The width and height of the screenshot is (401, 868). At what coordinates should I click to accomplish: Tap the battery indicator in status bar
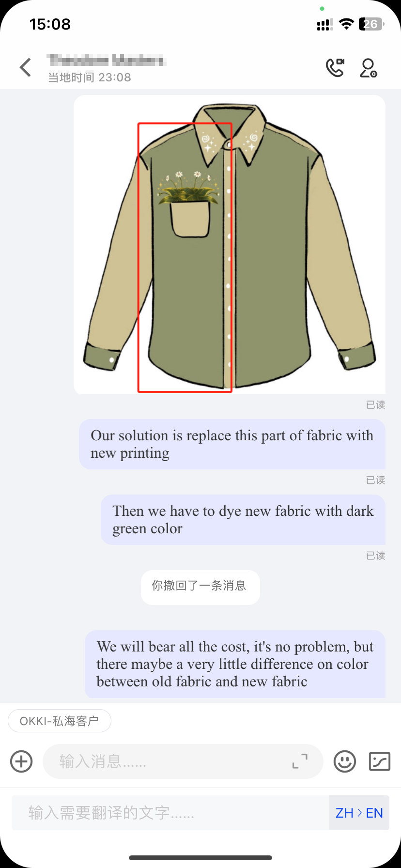[371, 24]
